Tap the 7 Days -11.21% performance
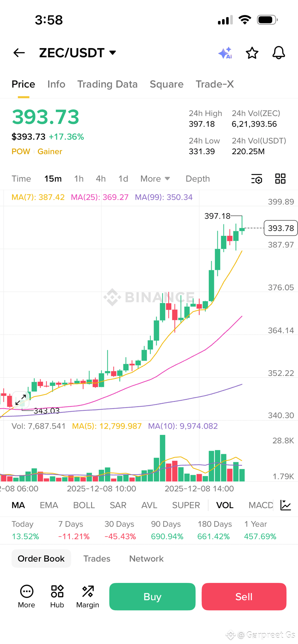Image resolution: width=298 pixels, height=644 pixels. (x=74, y=530)
